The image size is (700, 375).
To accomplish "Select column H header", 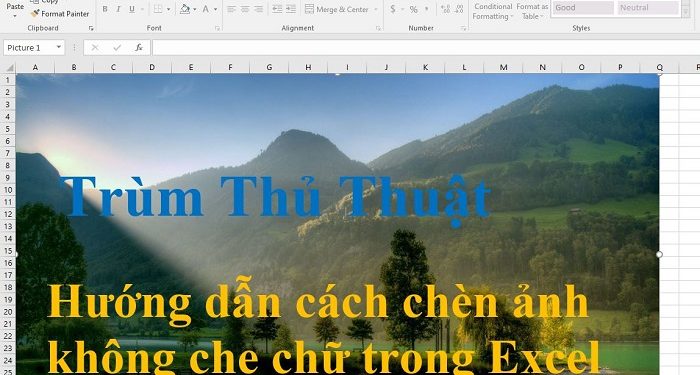I will click(308, 67).
